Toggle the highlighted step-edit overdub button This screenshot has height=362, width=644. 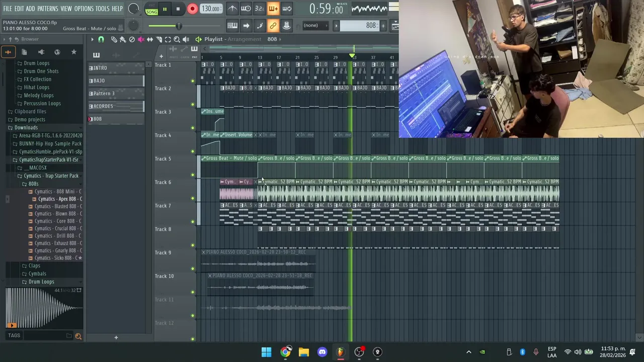(273, 9)
